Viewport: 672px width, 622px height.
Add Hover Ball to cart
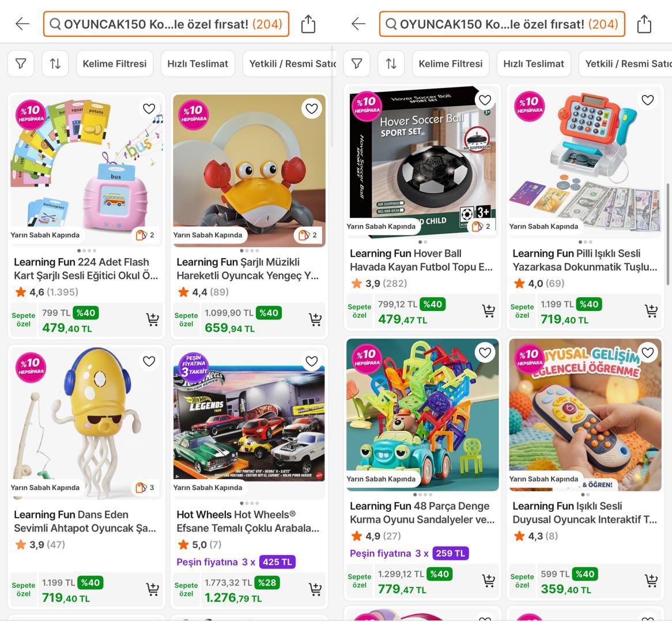pos(489,311)
